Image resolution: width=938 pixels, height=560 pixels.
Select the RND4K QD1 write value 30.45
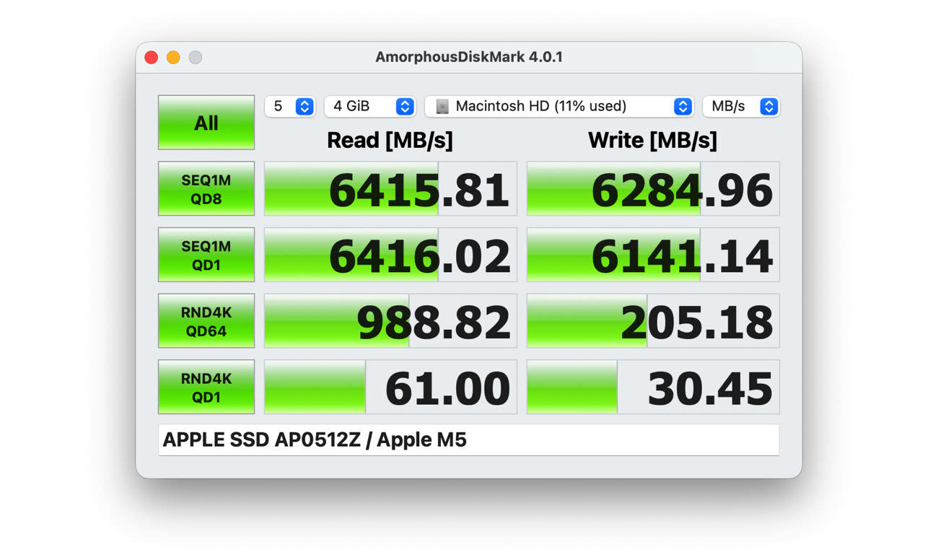(653, 388)
